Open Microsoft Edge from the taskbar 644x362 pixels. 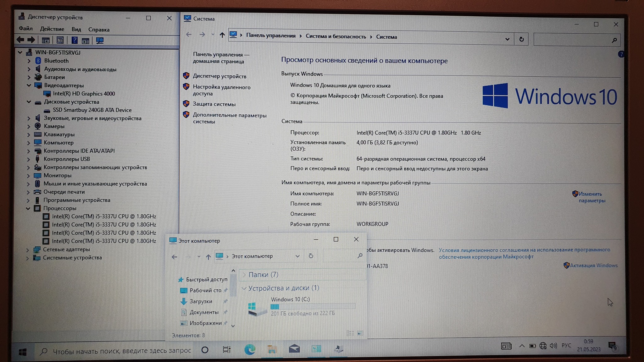250,349
